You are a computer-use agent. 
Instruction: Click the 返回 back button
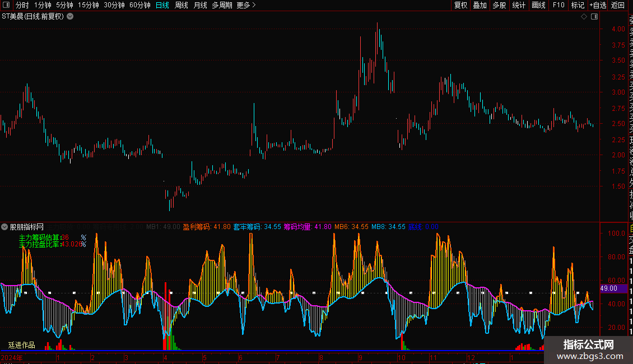(618, 5)
